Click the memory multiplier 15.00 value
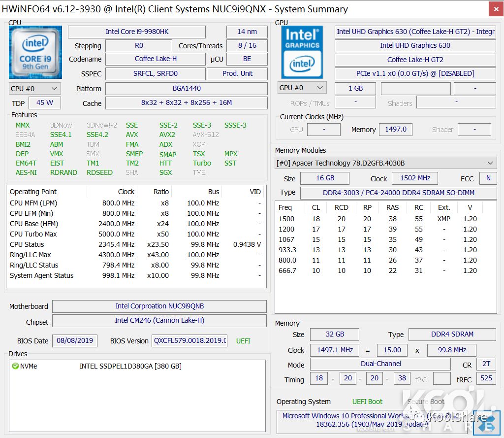Screen dimensions: 504x438 (392, 350)
